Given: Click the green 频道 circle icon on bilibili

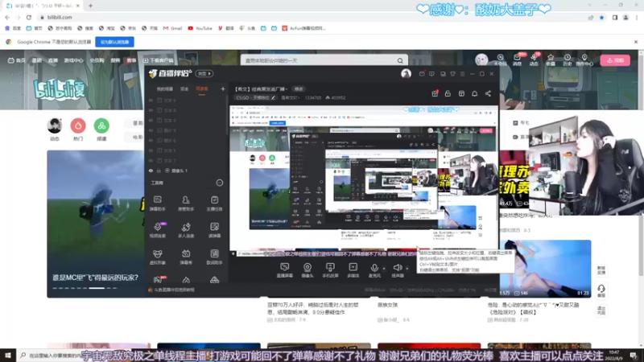Looking at the screenshot, I should point(101,125).
